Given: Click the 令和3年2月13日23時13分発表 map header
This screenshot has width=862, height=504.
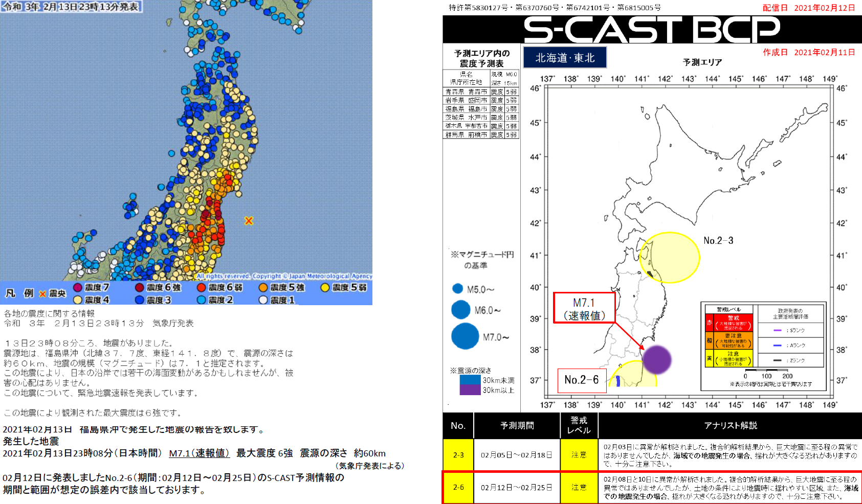Looking at the screenshot, I should 71,7.
